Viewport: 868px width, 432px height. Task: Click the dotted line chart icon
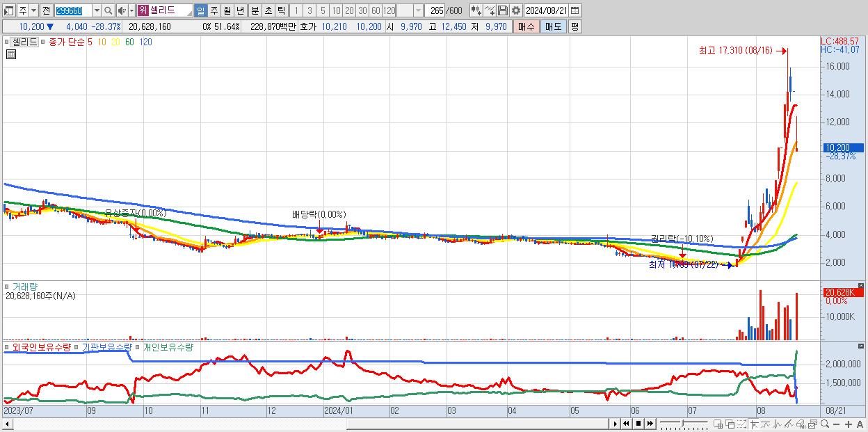tap(741, 424)
